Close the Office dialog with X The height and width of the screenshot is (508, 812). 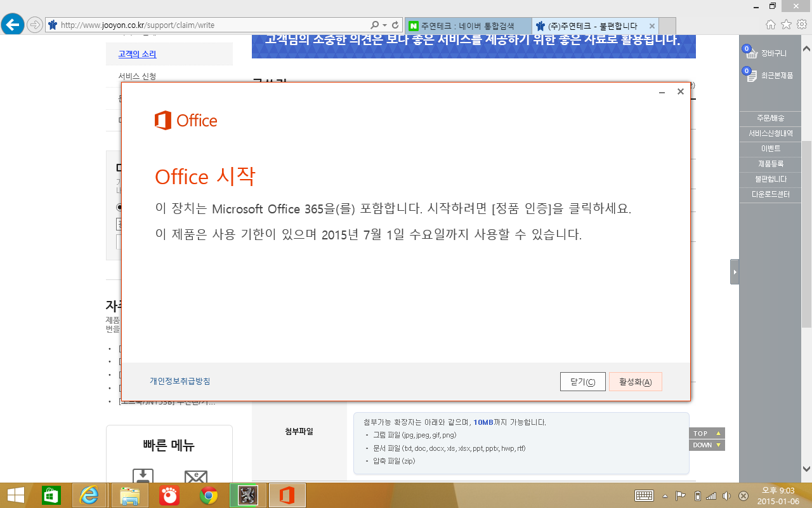pyautogui.click(x=680, y=91)
